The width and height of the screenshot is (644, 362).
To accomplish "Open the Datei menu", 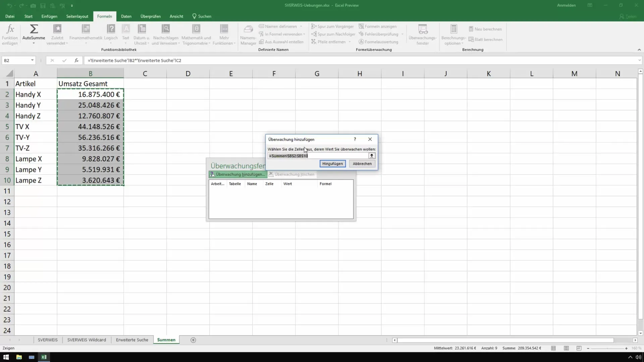I will point(10,16).
